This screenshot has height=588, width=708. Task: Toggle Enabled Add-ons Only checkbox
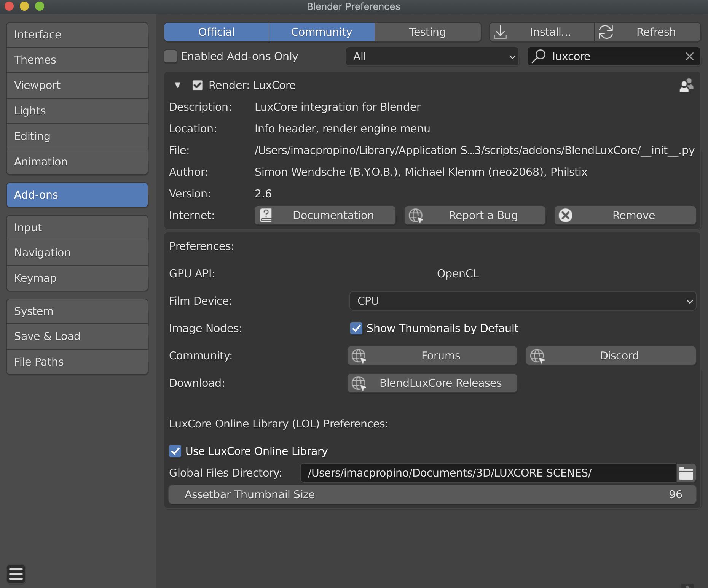[171, 57]
